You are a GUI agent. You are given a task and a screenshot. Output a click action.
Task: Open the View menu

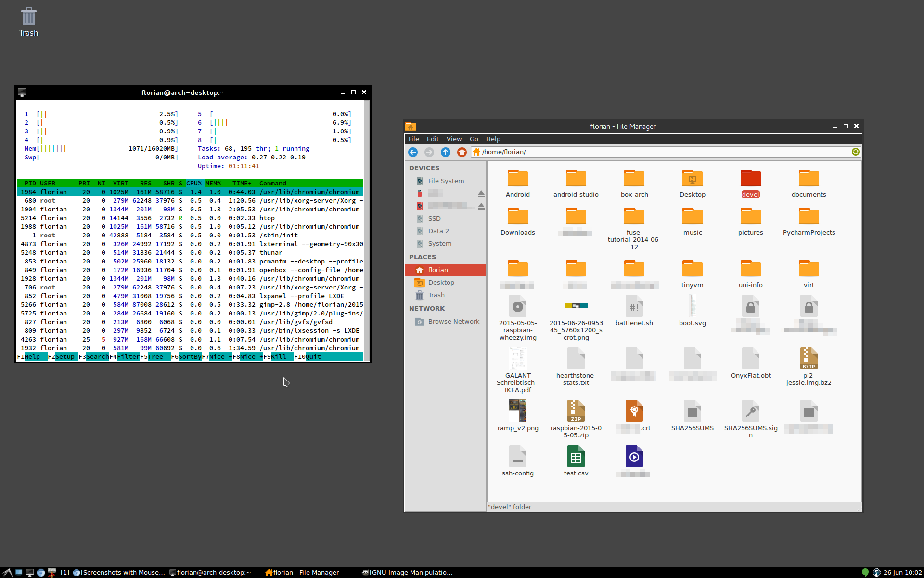tap(453, 139)
